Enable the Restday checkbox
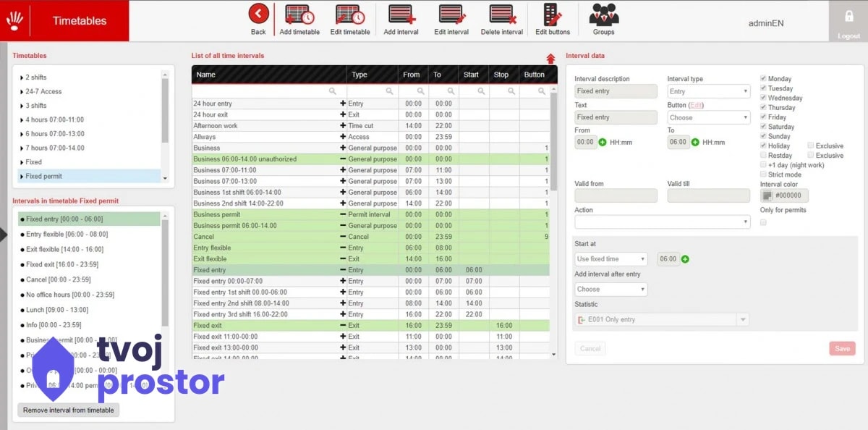This screenshot has height=430, width=868. point(763,156)
